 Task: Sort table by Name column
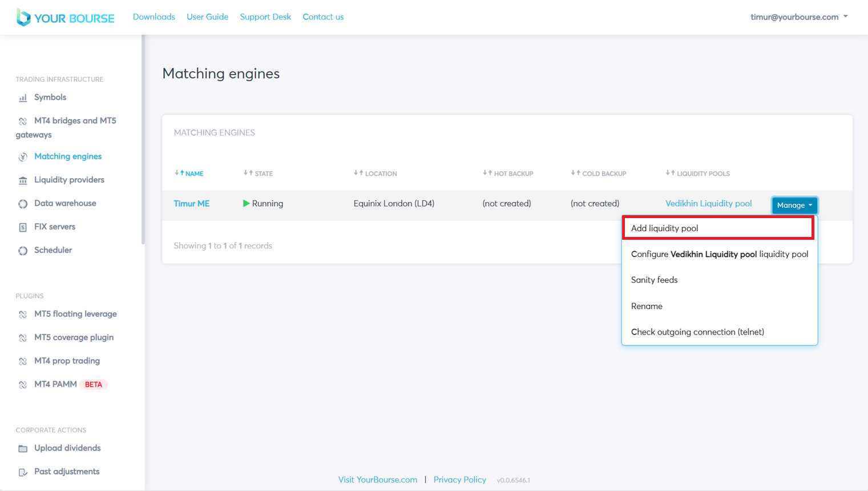189,174
